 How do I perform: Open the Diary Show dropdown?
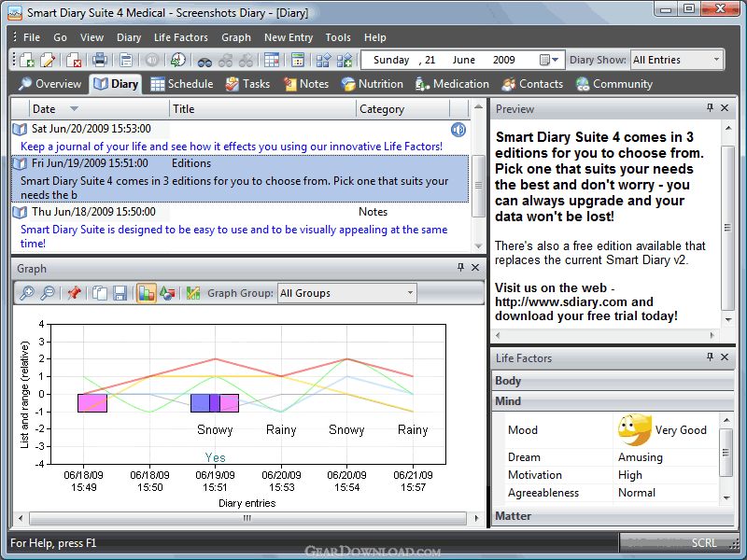(x=716, y=60)
